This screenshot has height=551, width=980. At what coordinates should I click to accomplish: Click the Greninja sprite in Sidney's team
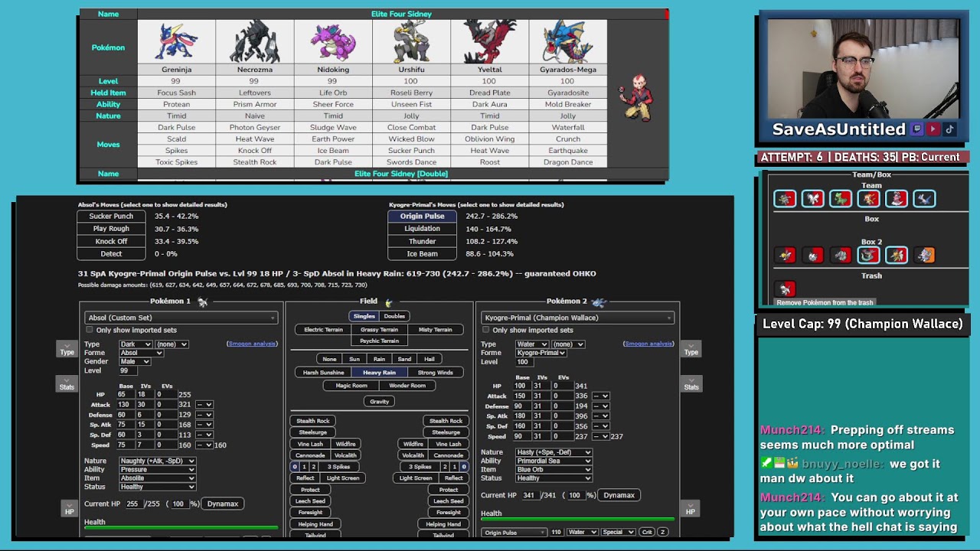coord(176,42)
